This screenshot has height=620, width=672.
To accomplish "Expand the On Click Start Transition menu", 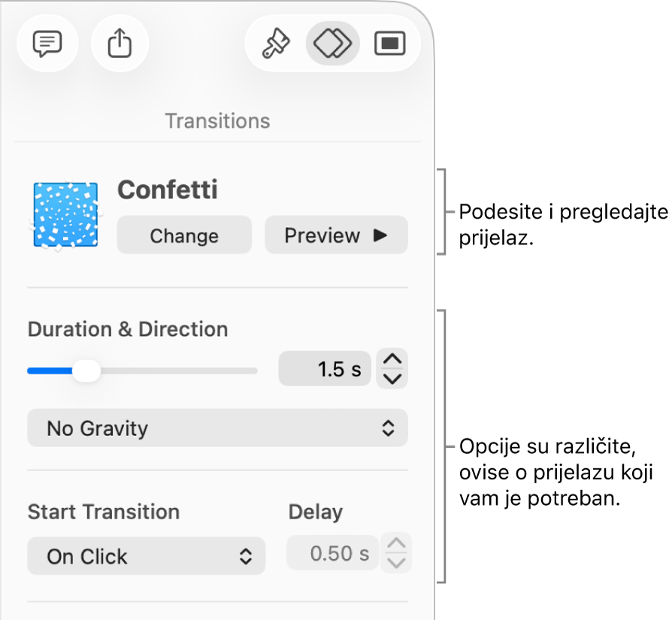I will pyautogui.click(x=146, y=556).
